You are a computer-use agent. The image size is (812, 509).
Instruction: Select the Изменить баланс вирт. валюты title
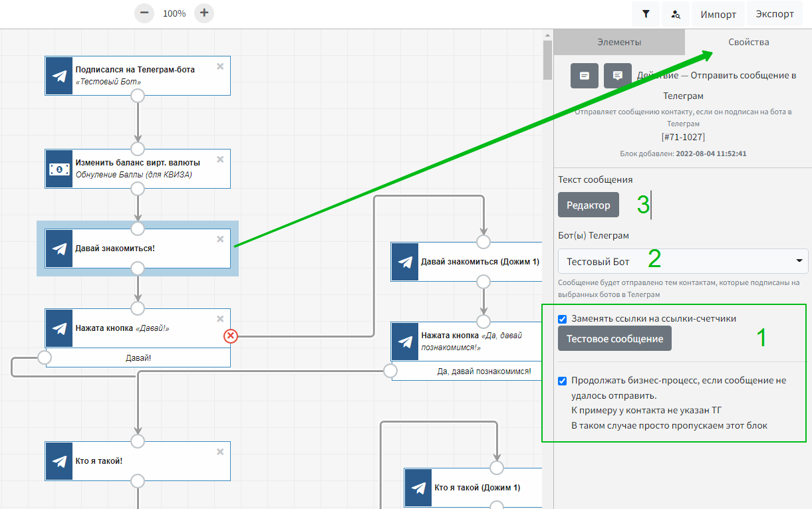138,163
